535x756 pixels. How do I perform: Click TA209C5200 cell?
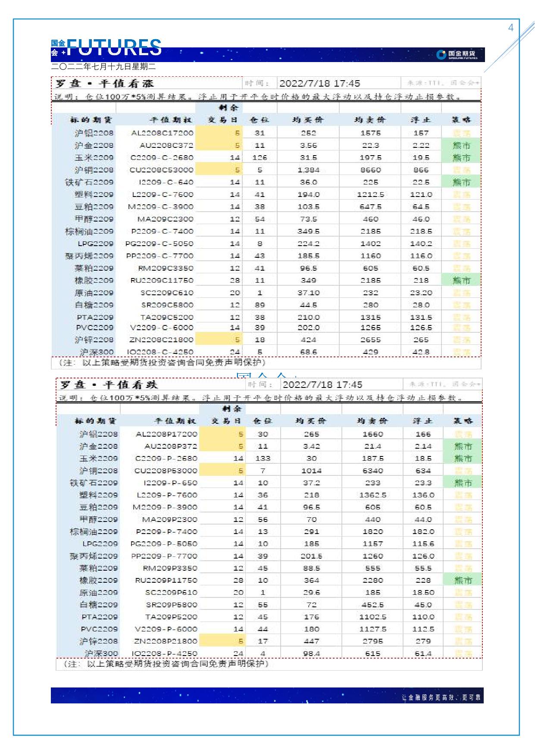click(x=167, y=317)
